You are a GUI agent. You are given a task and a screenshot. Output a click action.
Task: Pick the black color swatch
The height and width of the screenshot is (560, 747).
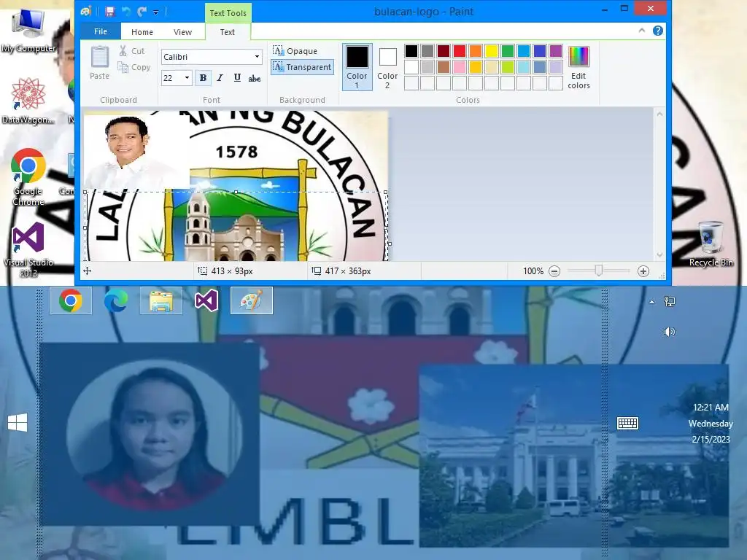[x=411, y=51]
